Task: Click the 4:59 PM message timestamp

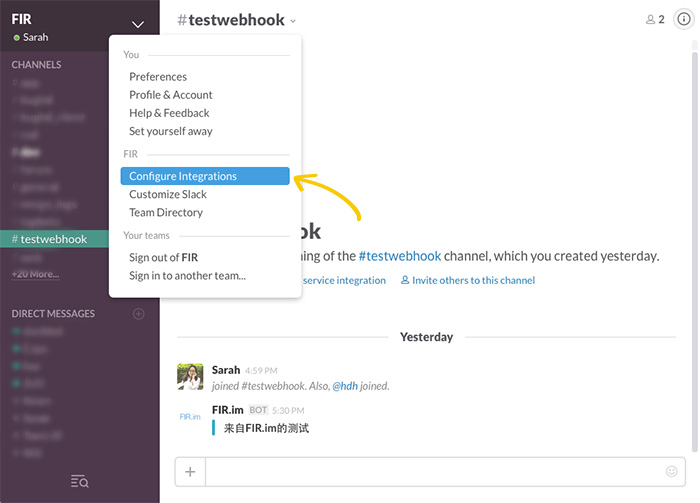Action: 261,371
